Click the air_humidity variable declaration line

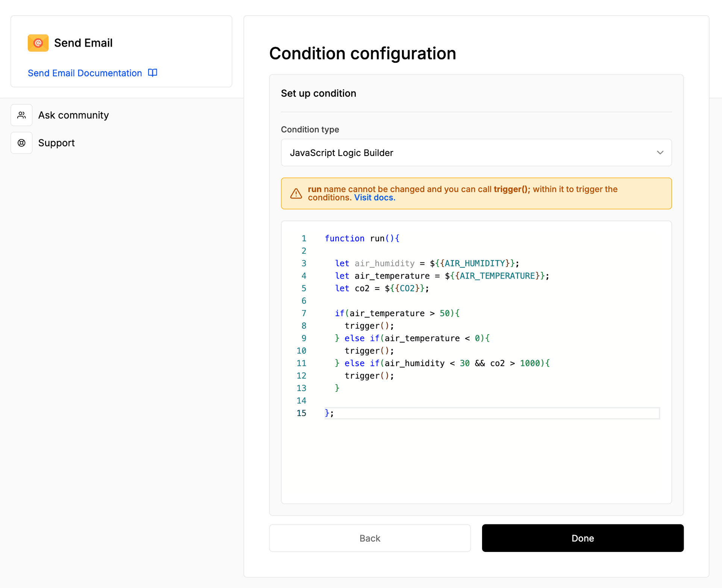tap(427, 263)
